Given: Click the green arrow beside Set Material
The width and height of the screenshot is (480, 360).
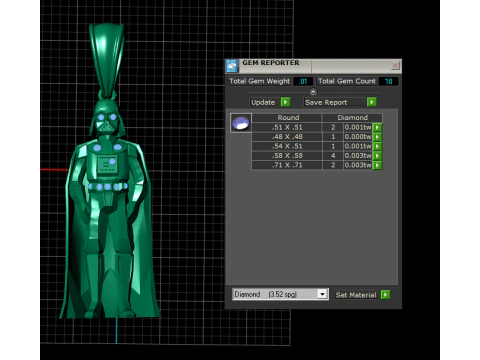Looking at the screenshot, I should (386, 295).
